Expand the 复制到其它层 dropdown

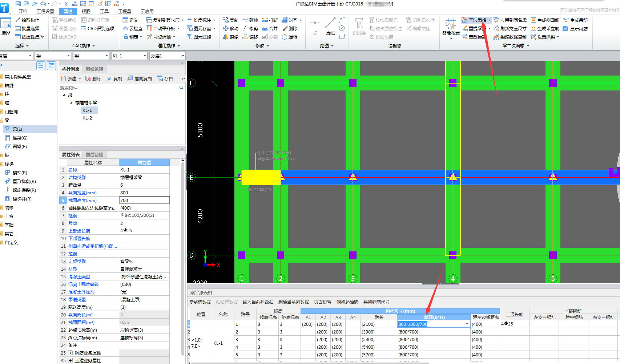point(182,20)
